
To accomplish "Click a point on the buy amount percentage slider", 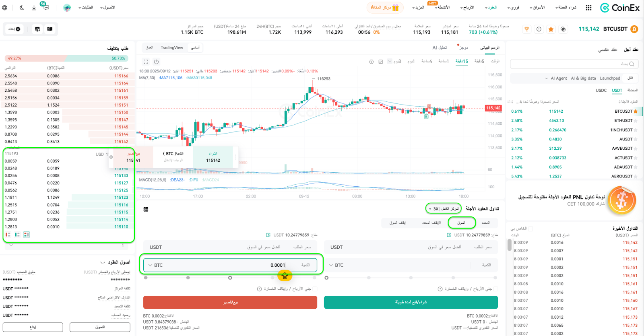I will point(411,278).
